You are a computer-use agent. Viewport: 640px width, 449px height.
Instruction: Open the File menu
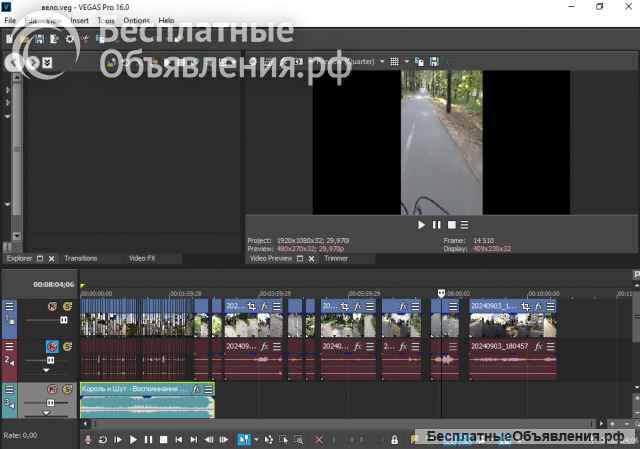10,20
